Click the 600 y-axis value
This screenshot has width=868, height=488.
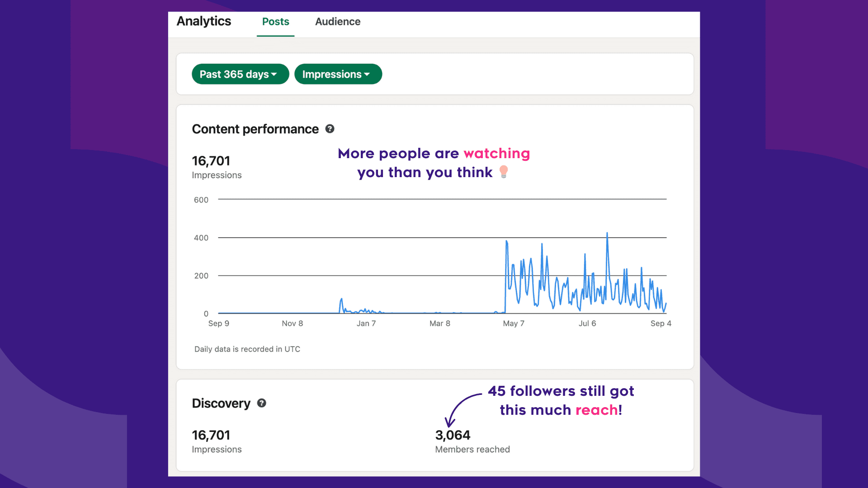tap(201, 200)
